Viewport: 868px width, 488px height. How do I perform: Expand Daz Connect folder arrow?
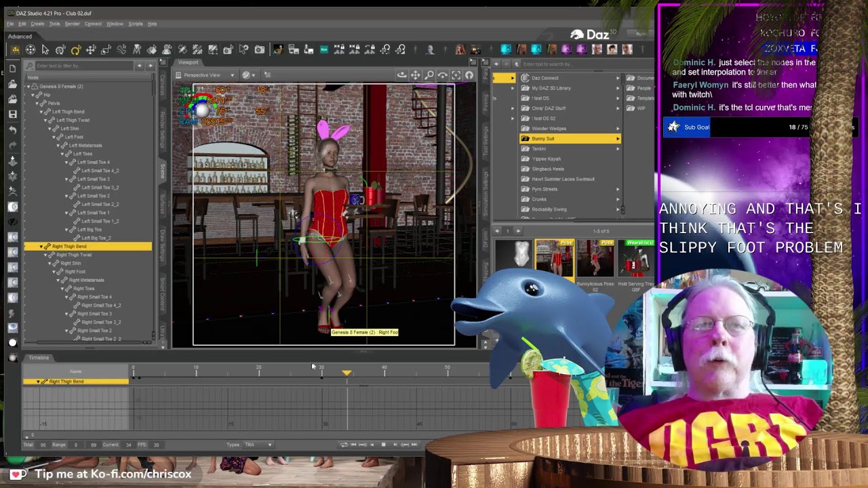pos(617,78)
